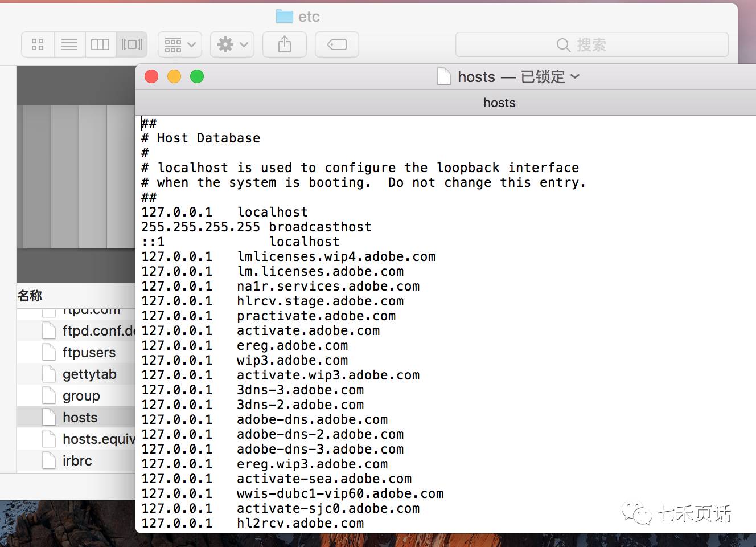Click the activate.wip3.adobe.com entry
Image resolution: width=756 pixels, height=547 pixels.
(x=328, y=375)
